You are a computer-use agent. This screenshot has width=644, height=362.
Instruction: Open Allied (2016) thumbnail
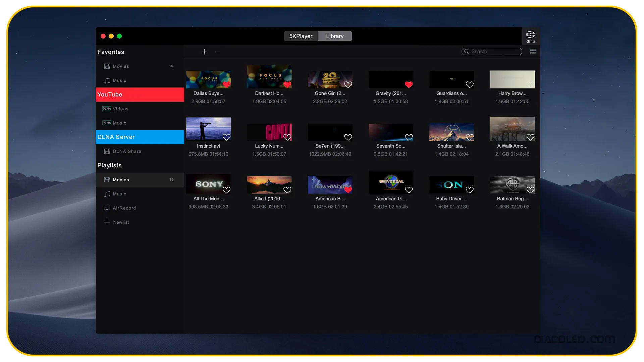point(269,185)
